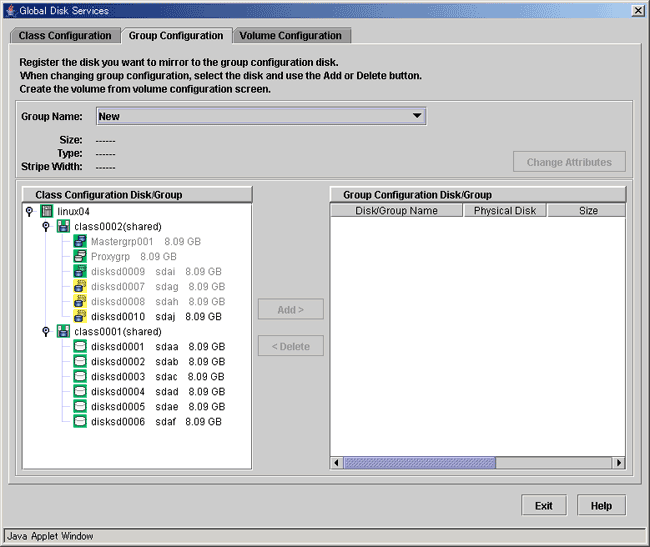
Task: Click the linux04 host node icon
Action: click(x=46, y=211)
